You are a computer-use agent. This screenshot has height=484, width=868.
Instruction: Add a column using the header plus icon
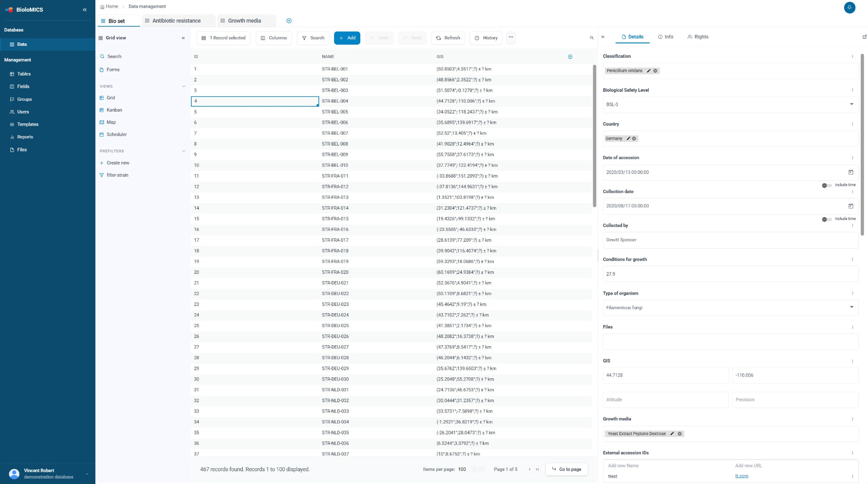tap(570, 56)
